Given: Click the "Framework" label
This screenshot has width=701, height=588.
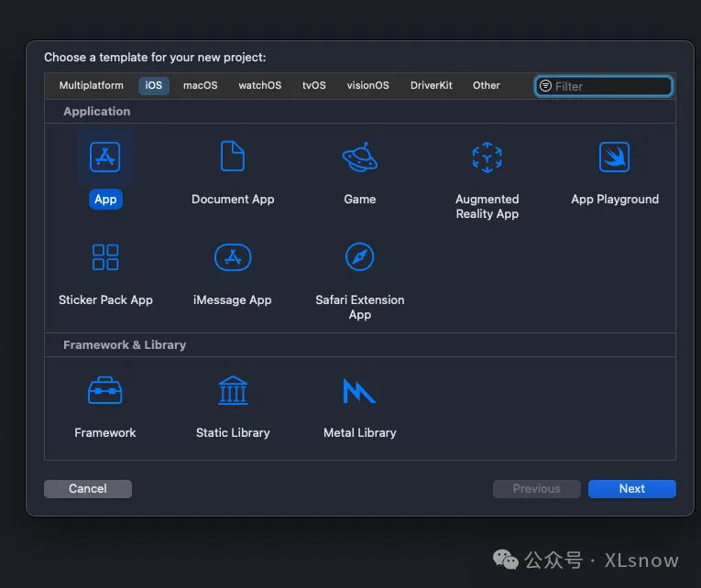Looking at the screenshot, I should coord(105,433).
